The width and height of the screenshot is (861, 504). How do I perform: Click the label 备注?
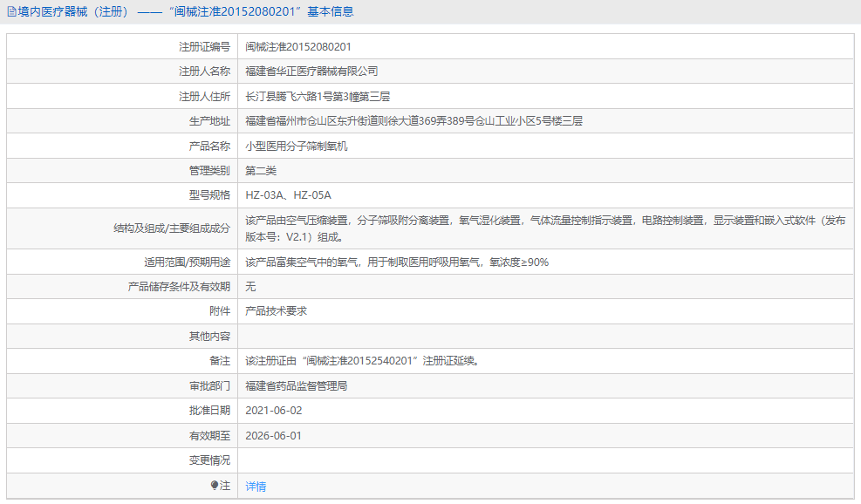point(220,361)
